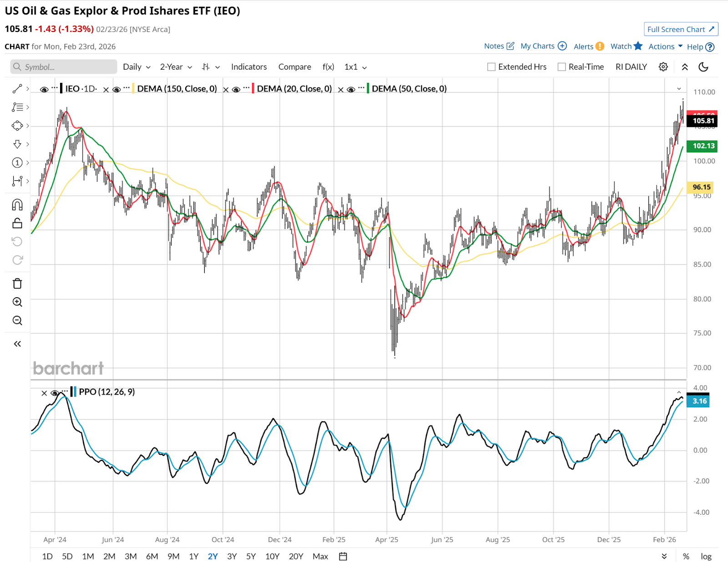Click the red DEMA 20 color swatch
The height and width of the screenshot is (562, 728).
click(253, 89)
